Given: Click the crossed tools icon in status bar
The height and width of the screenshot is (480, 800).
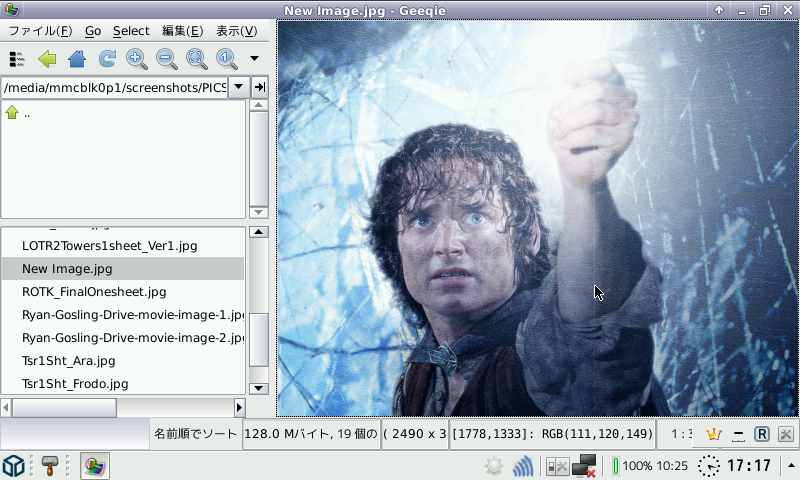Looking at the screenshot, I should coord(786,434).
